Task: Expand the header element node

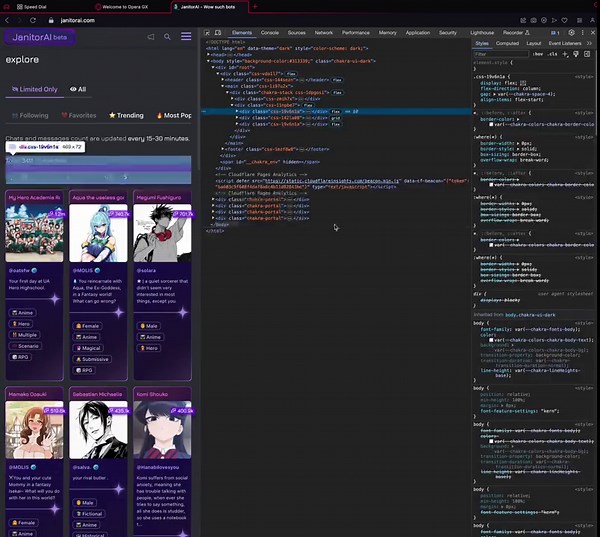Action: pos(223,80)
